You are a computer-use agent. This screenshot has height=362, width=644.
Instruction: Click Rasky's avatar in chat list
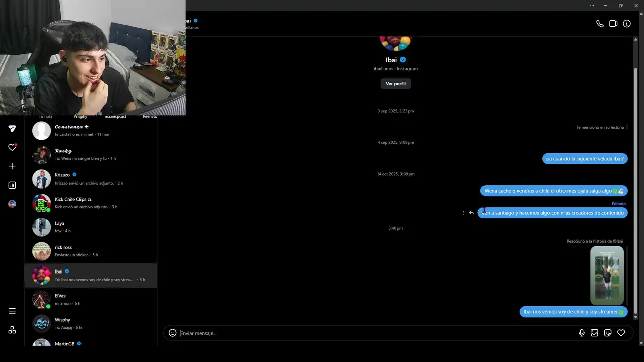(x=42, y=155)
